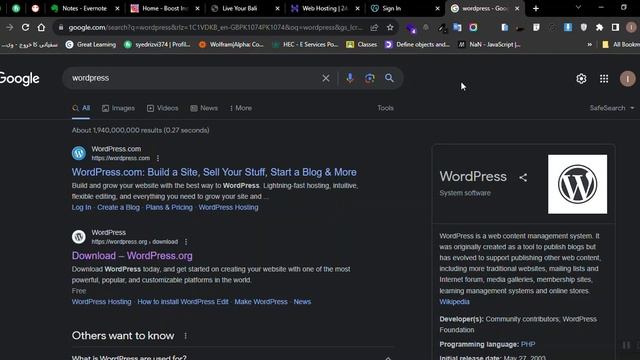640x360 pixels.
Task: Select the Videos search tab
Action: tap(162, 108)
